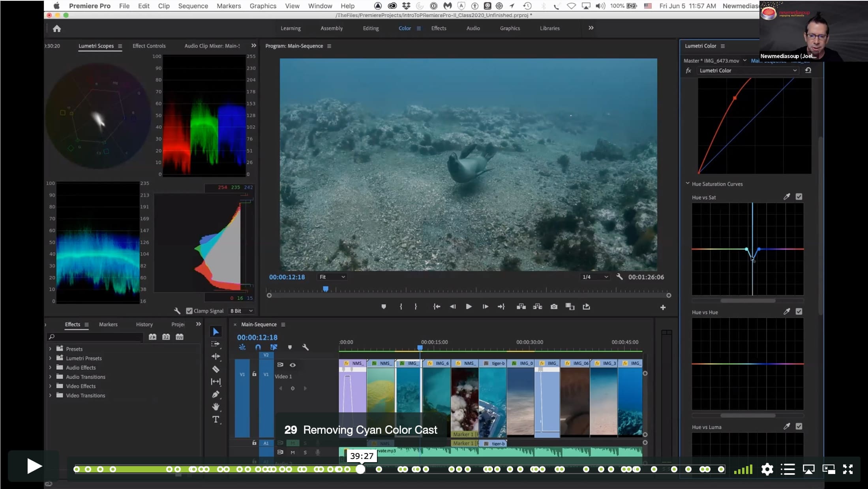Select the Type tool

(216, 419)
